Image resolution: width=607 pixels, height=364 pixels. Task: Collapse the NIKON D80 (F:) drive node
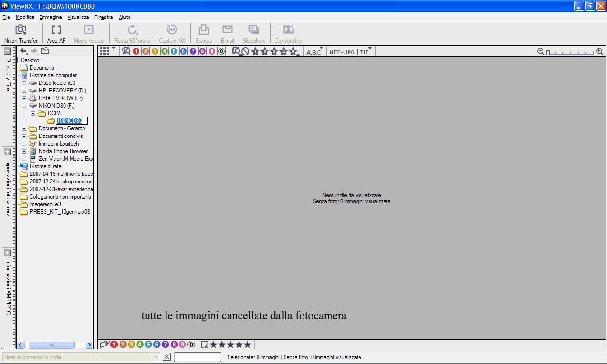coord(24,106)
